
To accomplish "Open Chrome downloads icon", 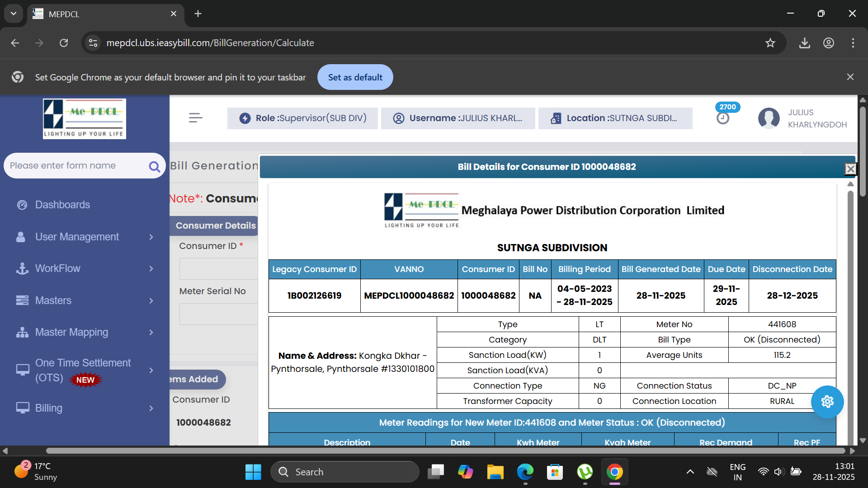I will (804, 43).
